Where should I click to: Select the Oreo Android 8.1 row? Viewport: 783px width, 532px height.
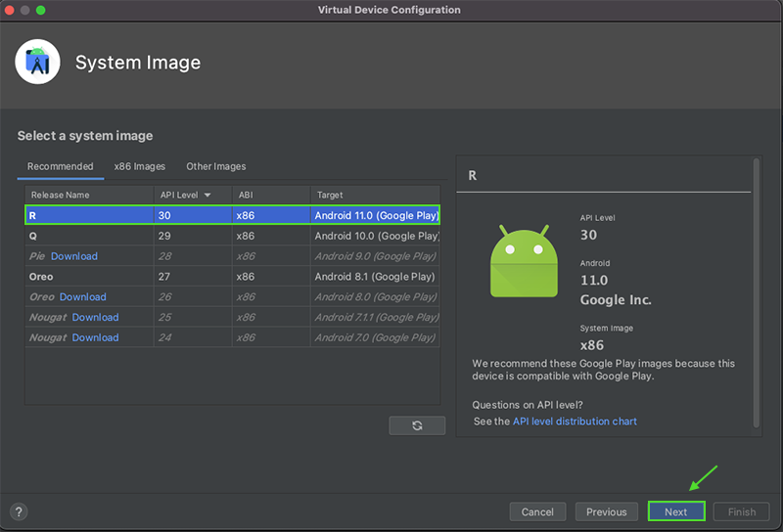[232, 277]
